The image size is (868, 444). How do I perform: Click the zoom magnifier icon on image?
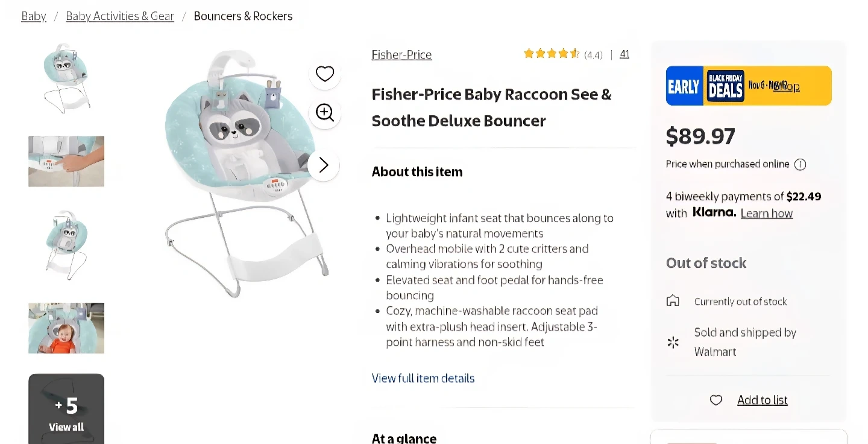pyautogui.click(x=325, y=112)
